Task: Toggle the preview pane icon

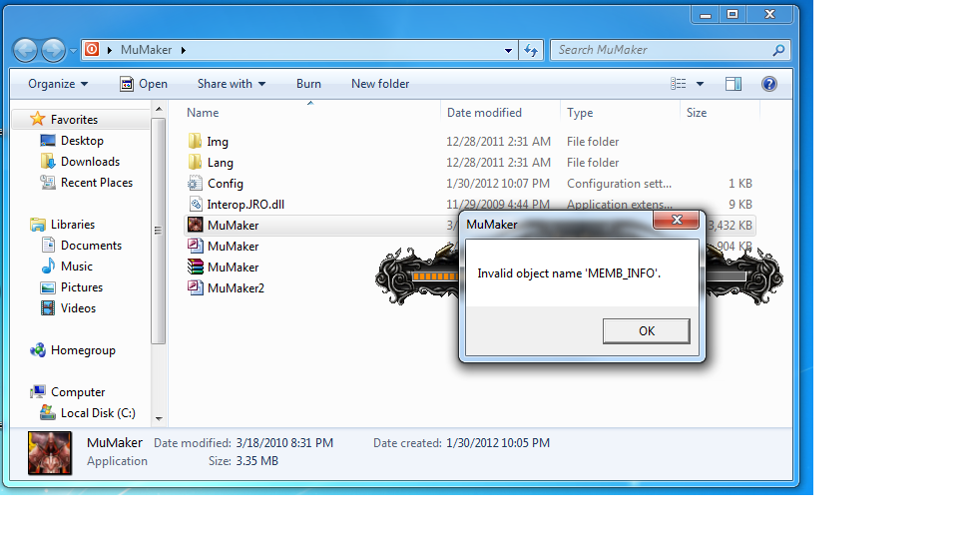Action: coord(734,84)
